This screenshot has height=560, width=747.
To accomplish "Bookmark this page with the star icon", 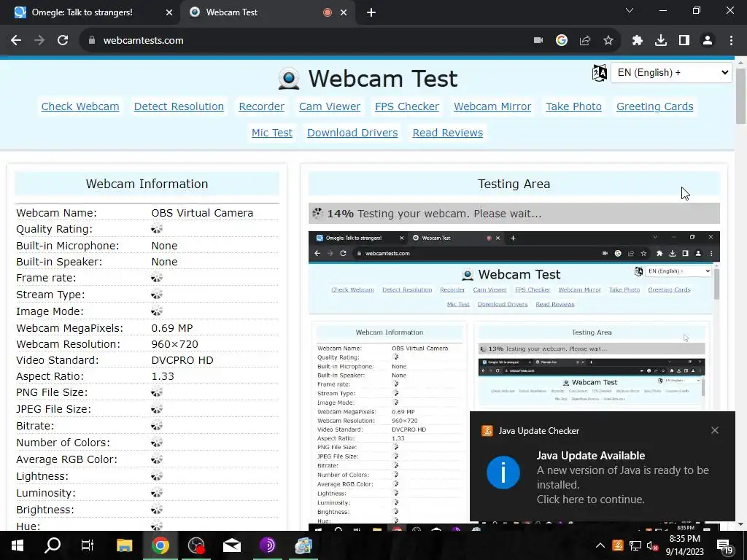I will 608,41.
